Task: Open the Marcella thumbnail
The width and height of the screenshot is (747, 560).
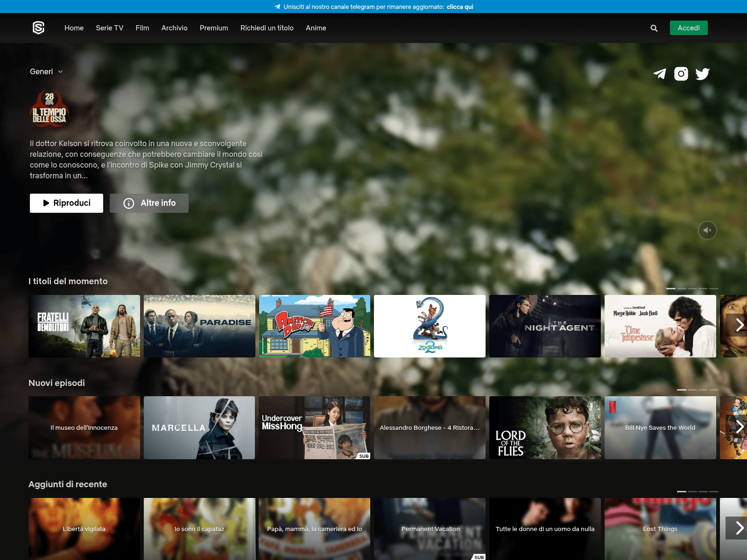Action: (x=199, y=427)
